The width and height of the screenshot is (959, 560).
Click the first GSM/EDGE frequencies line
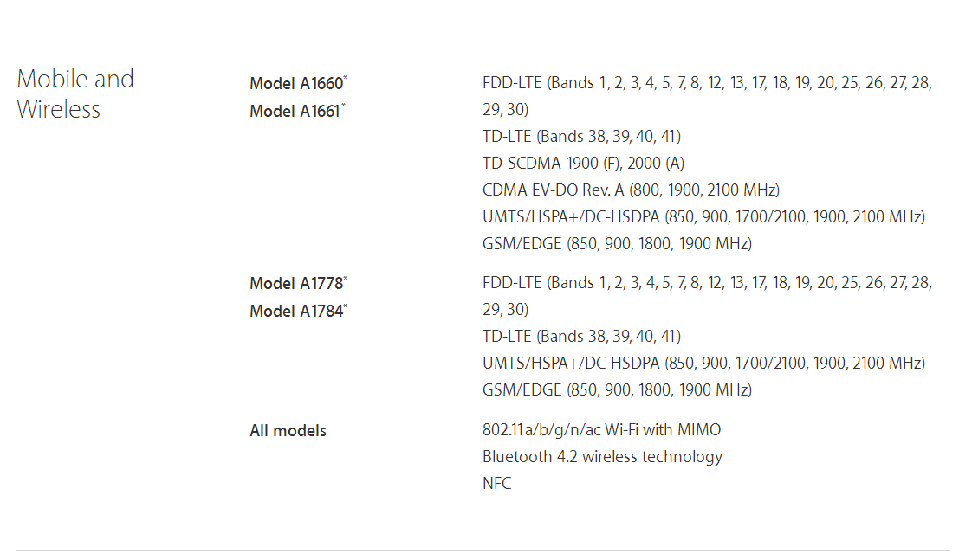[617, 244]
